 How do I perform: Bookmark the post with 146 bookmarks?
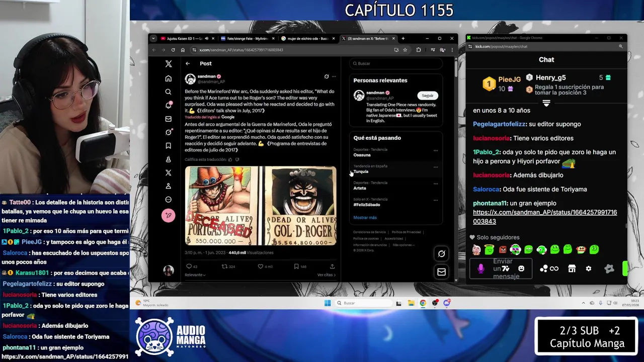coord(300,266)
